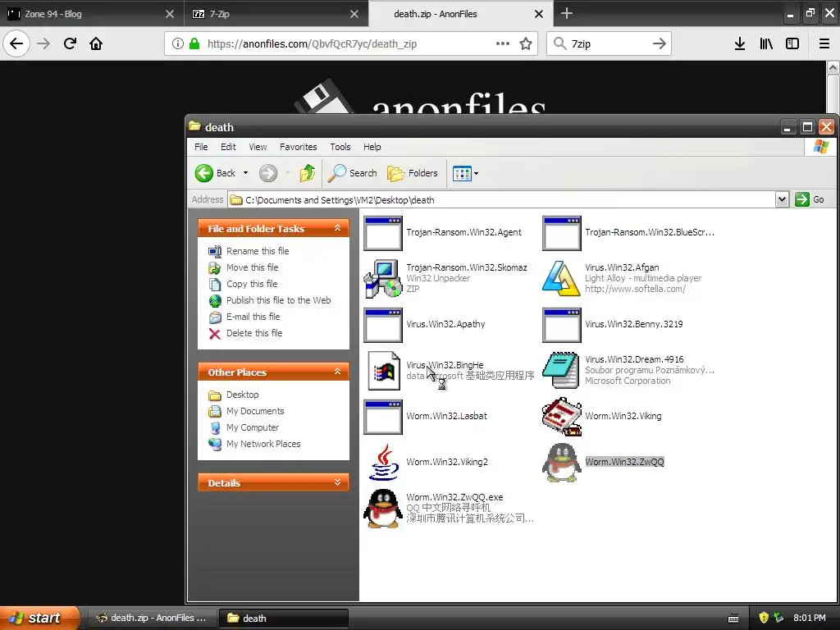
Task: Open the Back history dropdown arrow
Action: pos(245,173)
